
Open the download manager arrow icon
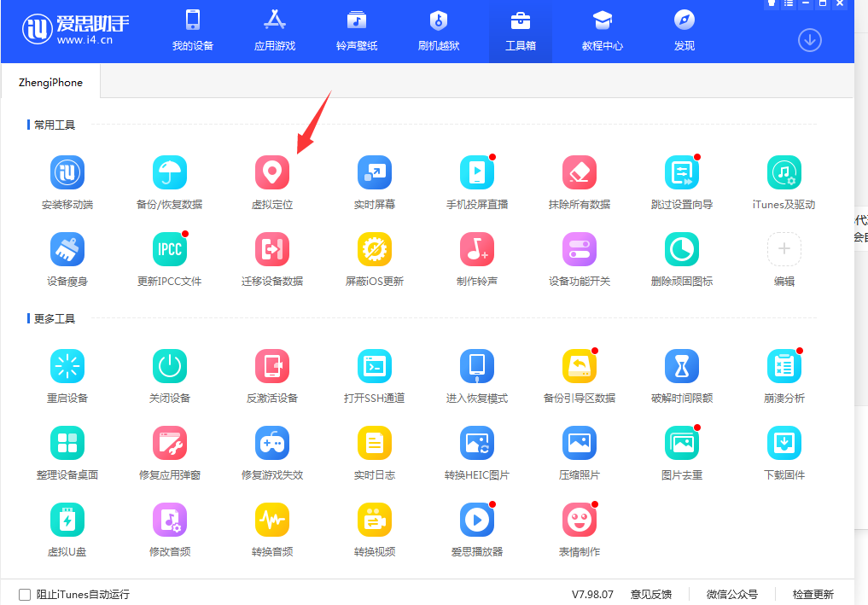pos(809,40)
